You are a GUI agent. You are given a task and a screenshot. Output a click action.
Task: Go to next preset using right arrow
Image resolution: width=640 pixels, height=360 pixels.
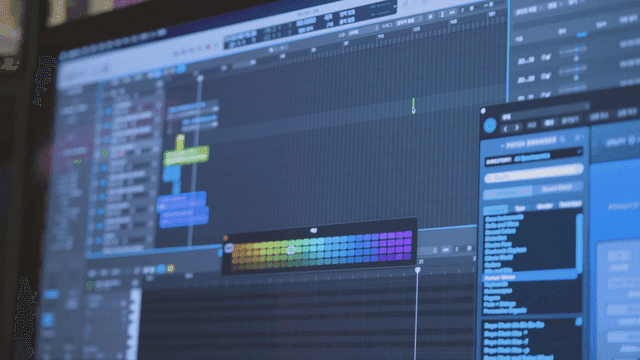click(x=517, y=128)
